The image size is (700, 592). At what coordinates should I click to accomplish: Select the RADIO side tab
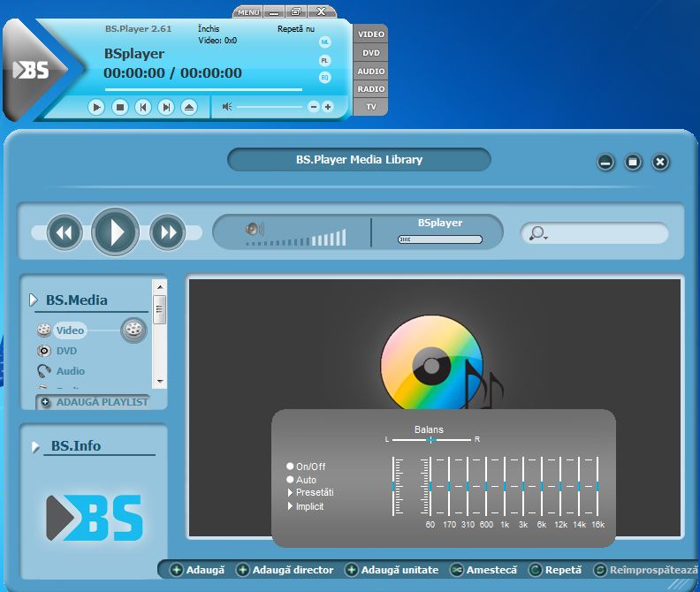370,89
